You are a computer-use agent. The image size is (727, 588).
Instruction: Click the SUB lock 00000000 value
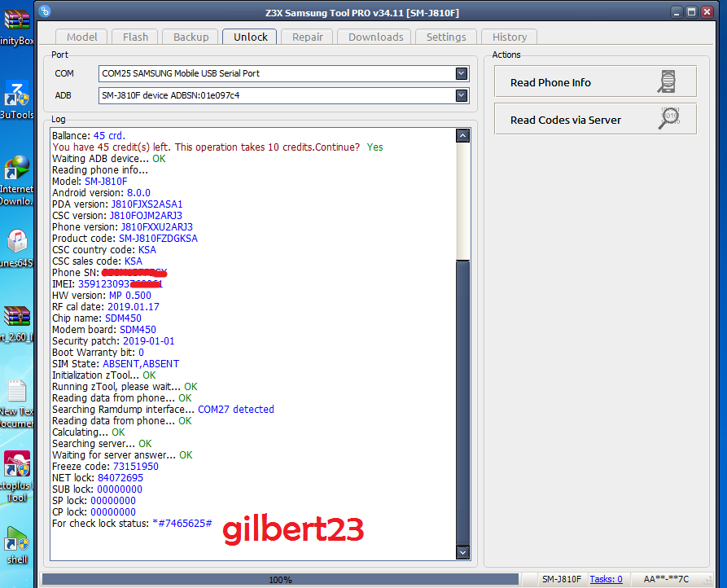click(x=120, y=489)
